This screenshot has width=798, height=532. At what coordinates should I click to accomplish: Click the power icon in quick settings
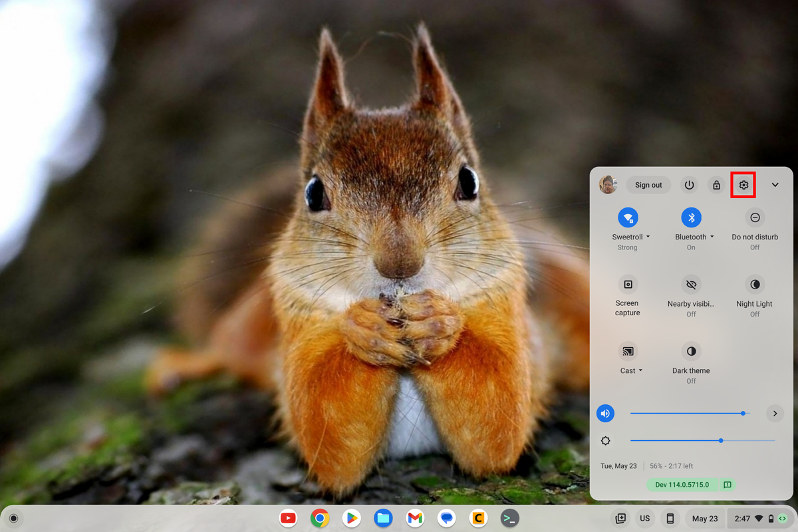coord(689,185)
